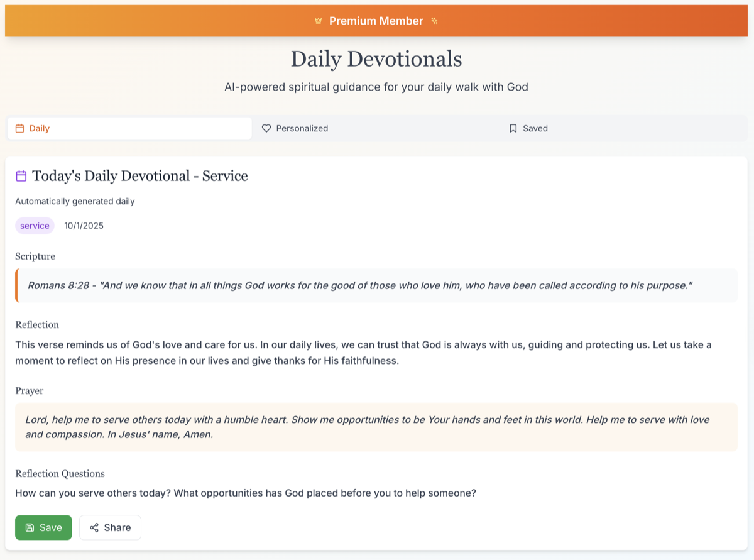Screen dimensions: 754x560
Task: Click the purple service tag
Action: tap(35, 225)
